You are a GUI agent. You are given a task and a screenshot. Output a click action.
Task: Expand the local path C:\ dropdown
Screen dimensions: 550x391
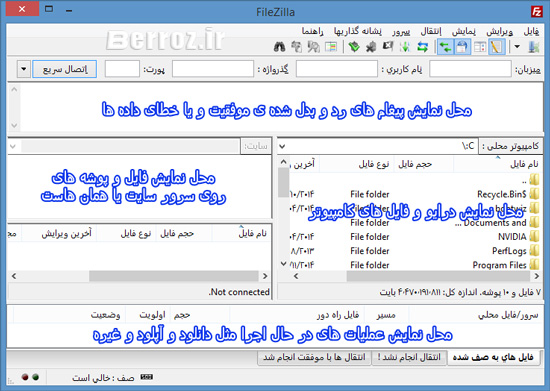coord(283,146)
